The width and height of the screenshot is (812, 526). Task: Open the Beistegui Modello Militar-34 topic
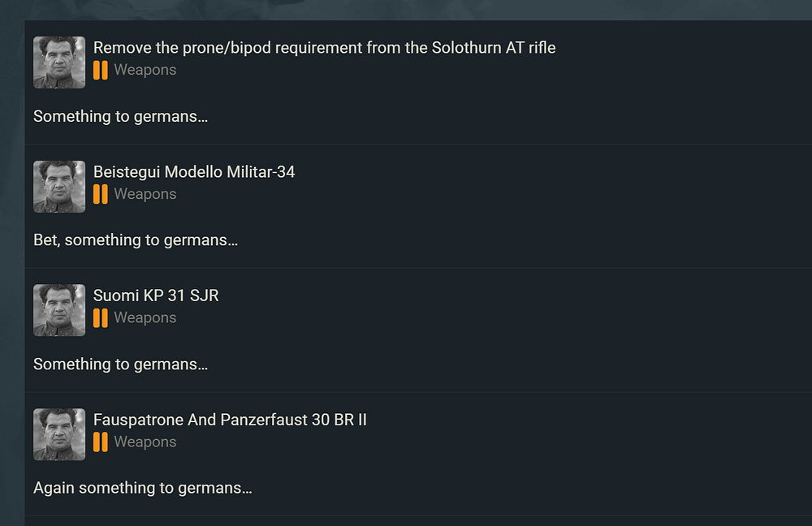194,172
